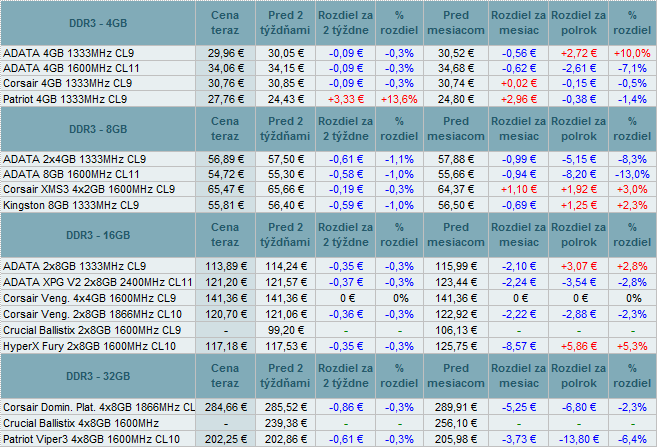Click the +1,10 € monthly difference
Viewport: 657px width, 447px height.
click(519, 189)
